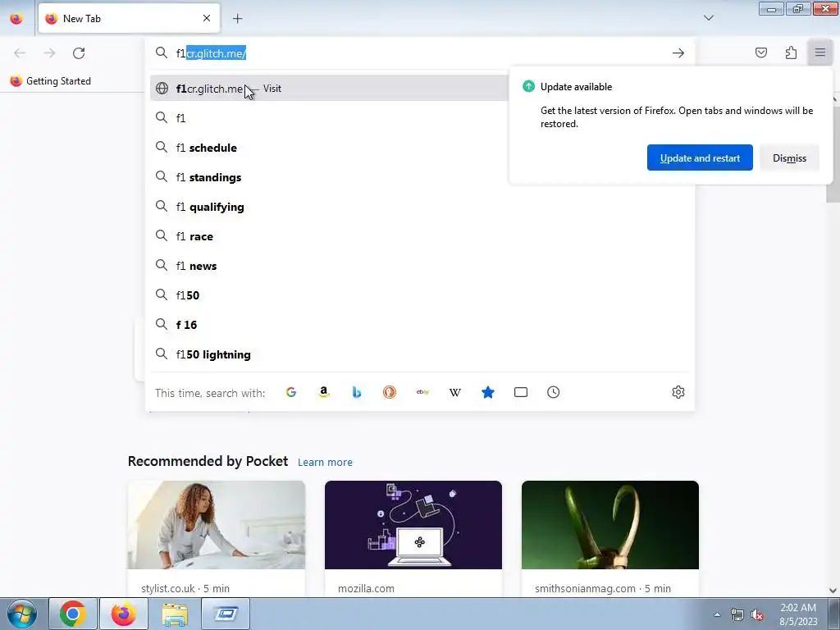Viewport: 840px width, 630px height.
Task: Select the New Tab tab
Action: click(x=129, y=19)
